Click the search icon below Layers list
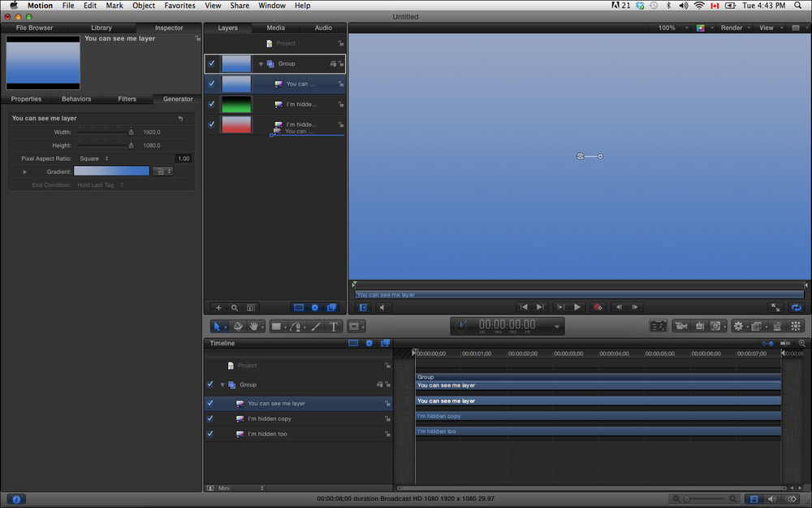 coord(235,308)
